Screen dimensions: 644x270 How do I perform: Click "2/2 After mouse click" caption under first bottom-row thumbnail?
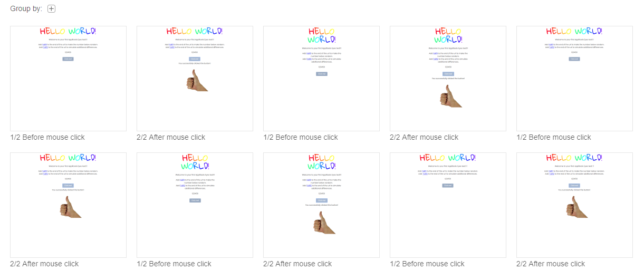tap(44, 264)
